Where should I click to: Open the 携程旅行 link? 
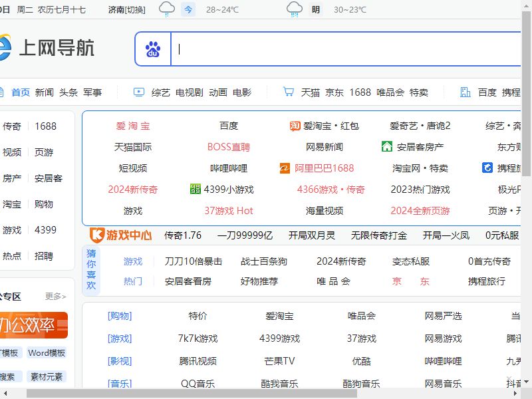point(487,281)
